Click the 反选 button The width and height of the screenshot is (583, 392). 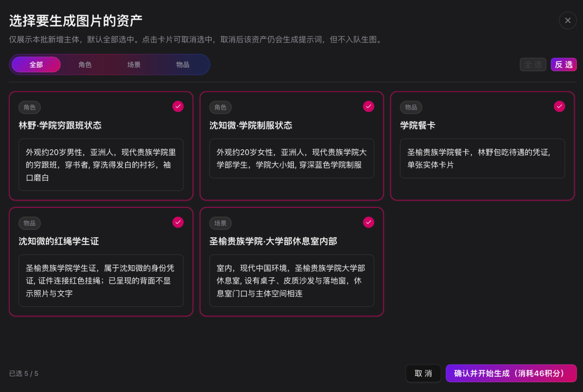564,65
